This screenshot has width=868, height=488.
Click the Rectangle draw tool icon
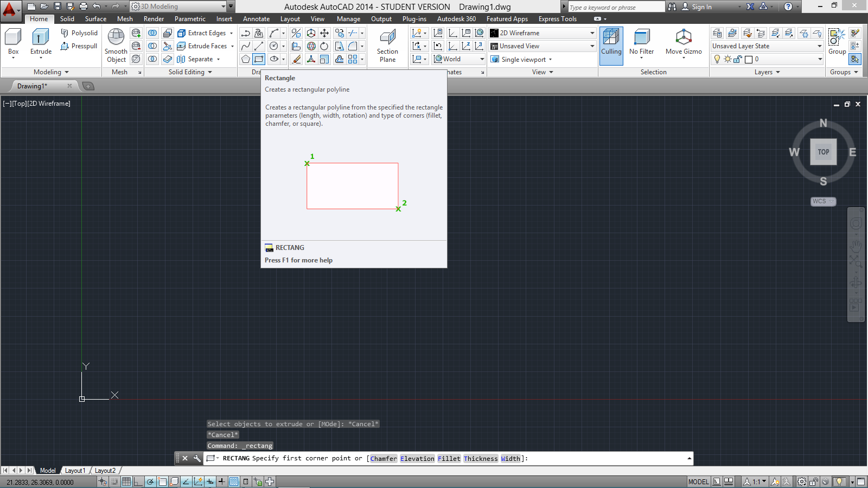pos(259,59)
